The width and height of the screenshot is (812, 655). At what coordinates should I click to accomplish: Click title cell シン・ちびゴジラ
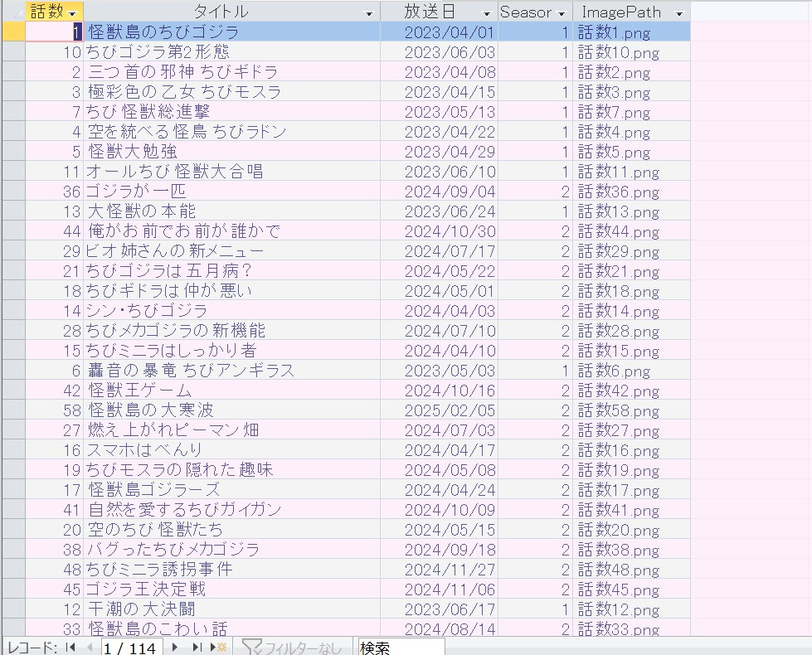pyautogui.click(x=231, y=311)
